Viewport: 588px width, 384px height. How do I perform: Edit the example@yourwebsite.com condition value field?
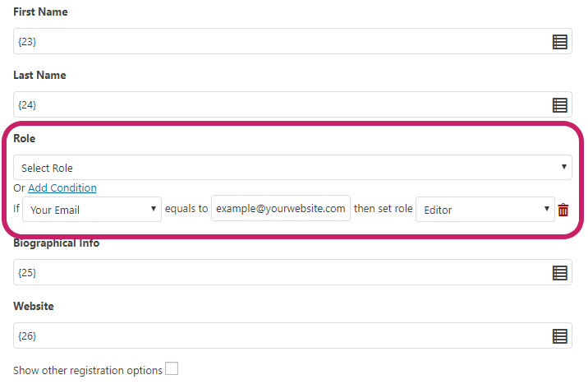click(281, 208)
